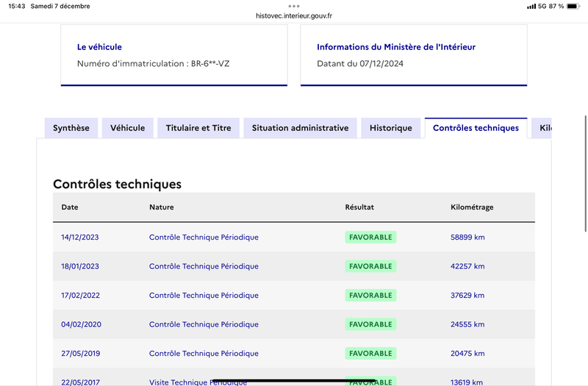Click the 13619 km mileage value
Screen dimensions: 588x386
467,382
